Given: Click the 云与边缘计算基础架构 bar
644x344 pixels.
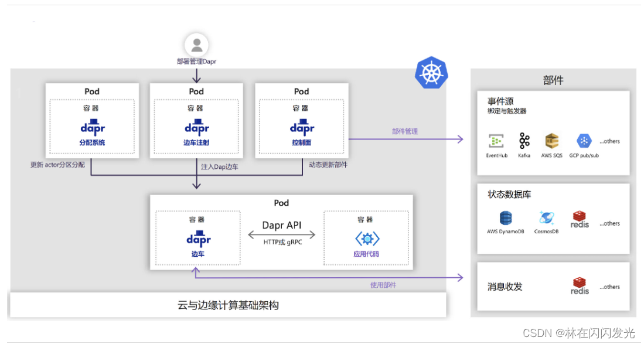Looking at the screenshot, I should (228, 305).
